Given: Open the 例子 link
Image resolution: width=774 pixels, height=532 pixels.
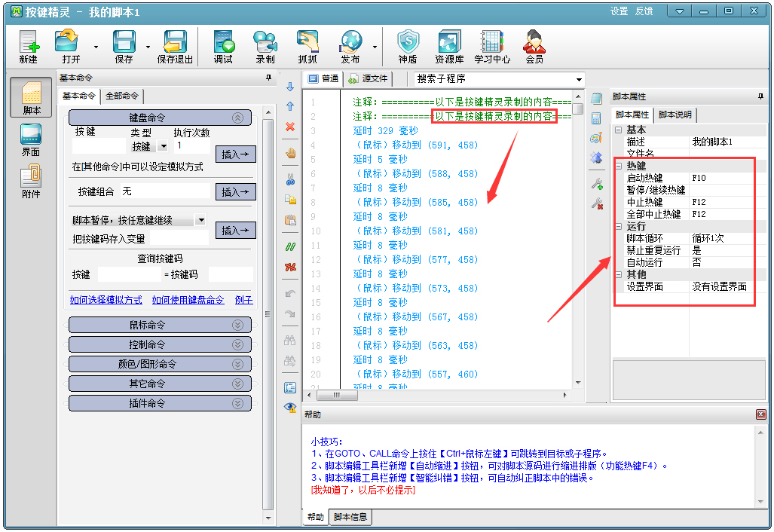Looking at the screenshot, I should (x=244, y=300).
